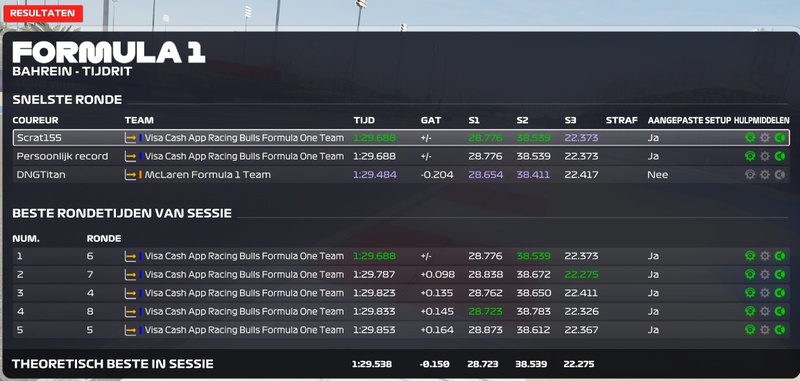Click the McLaren Formula 1 Team name
Viewport: 800px width, 381px height.
(208, 174)
